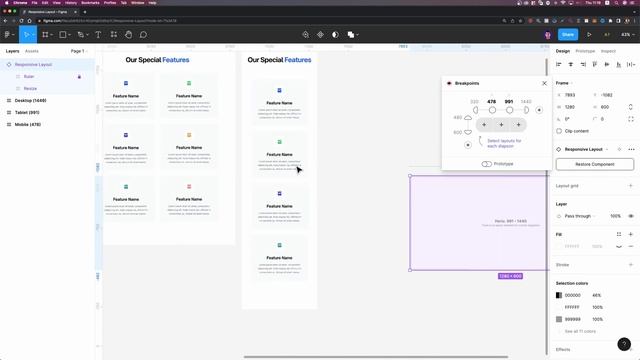
Task: Click the 000000 selection color swatch
Action: pos(559,295)
